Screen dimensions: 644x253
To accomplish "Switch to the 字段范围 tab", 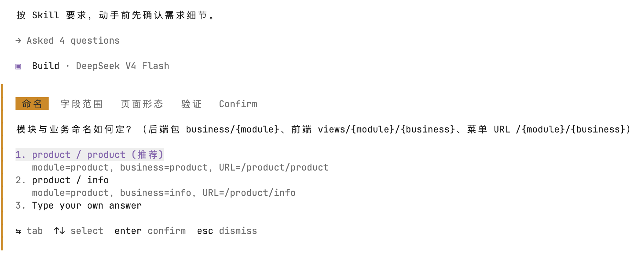I will (x=82, y=104).
